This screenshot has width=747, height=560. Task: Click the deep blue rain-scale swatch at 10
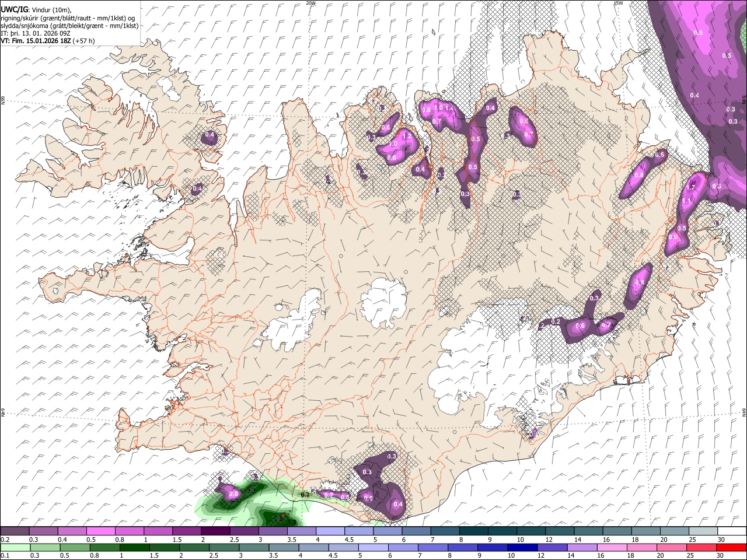(522, 547)
